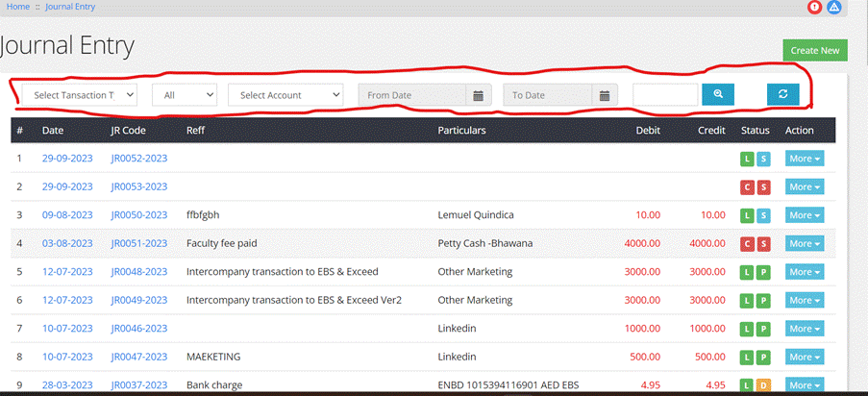Open More actions menu for row 4
The height and width of the screenshot is (396, 868).
point(804,244)
